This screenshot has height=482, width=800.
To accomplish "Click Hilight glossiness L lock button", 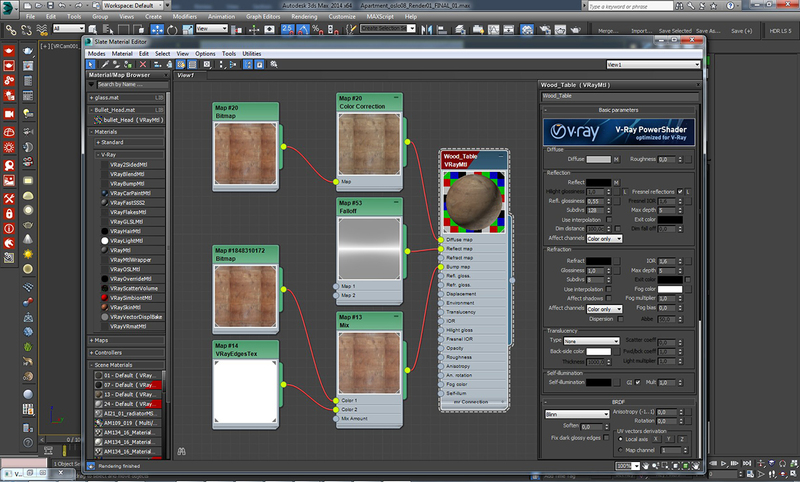I will click(x=625, y=192).
